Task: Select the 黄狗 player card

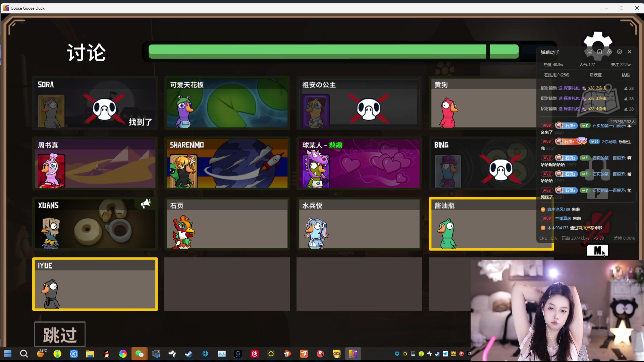Action: click(483, 103)
